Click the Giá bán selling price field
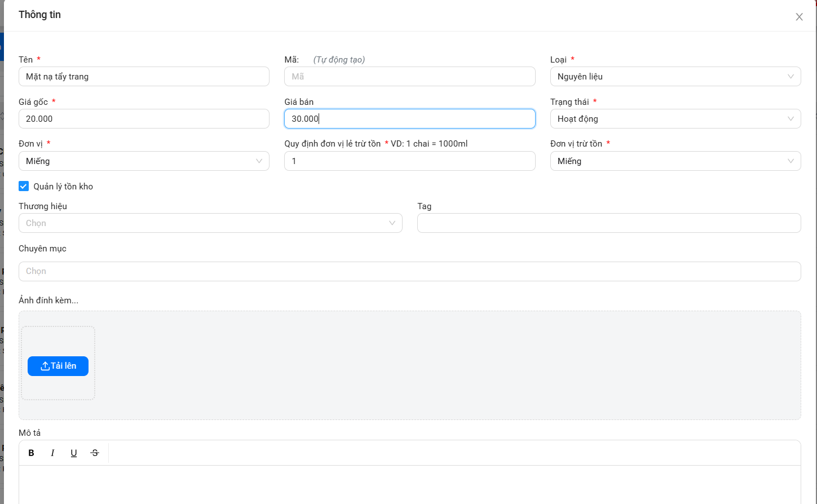Image resolution: width=817 pixels, height=504 pixels. coord(409,119)
